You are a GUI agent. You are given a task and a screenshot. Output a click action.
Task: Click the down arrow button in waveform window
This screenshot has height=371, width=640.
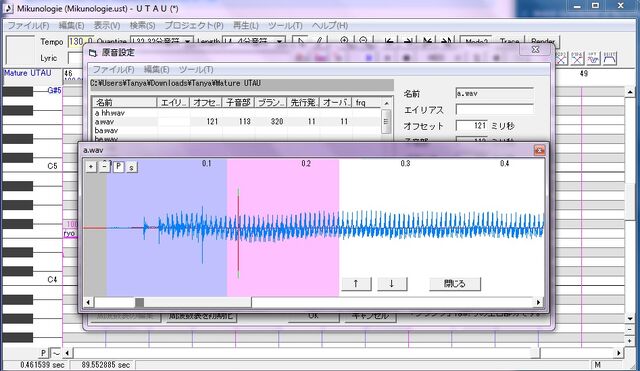(x=392, y=283)
